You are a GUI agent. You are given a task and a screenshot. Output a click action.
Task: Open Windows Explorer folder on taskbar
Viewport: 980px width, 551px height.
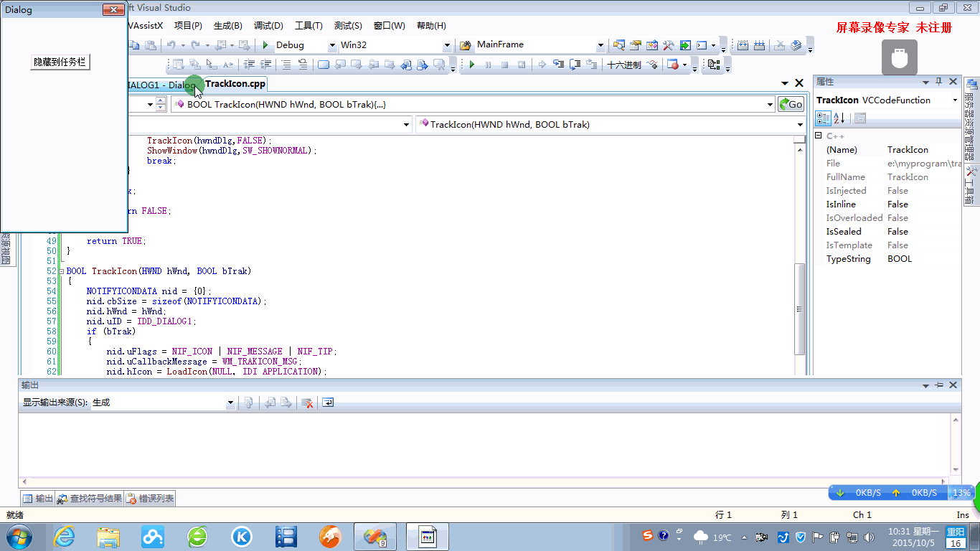point(108,537)
